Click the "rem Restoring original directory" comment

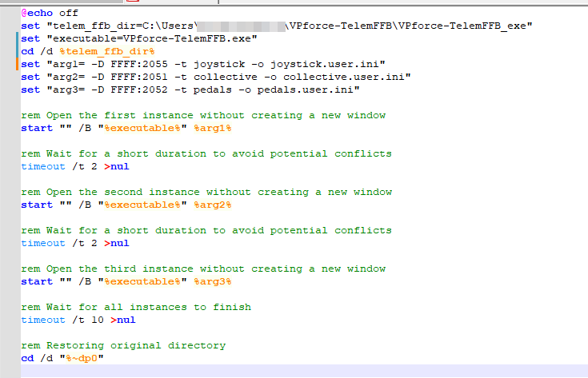[123, 345]
